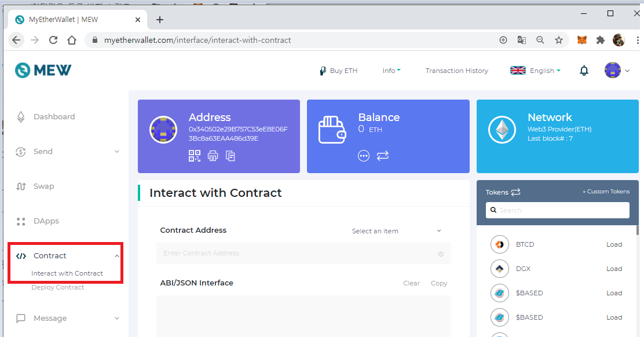Click the tokens list scrollbar
The image size is (644, 337).
click(638, 230)
